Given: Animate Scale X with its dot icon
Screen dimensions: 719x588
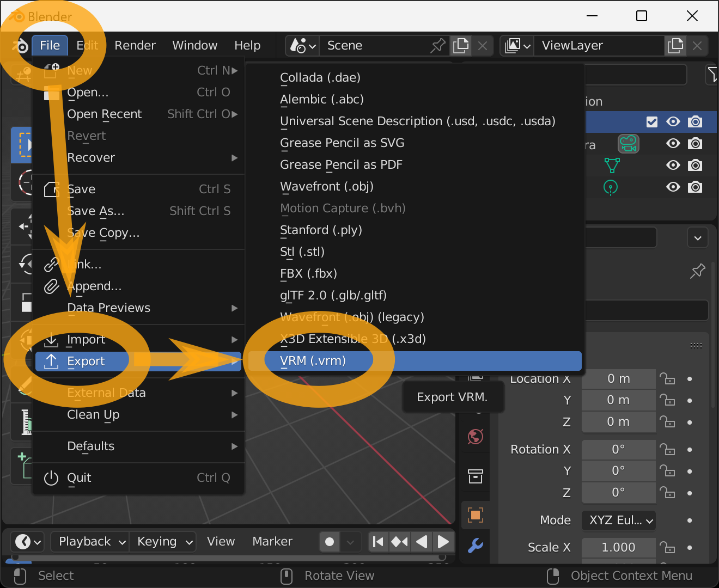Looking at the screenshot, I should point(690,548).
